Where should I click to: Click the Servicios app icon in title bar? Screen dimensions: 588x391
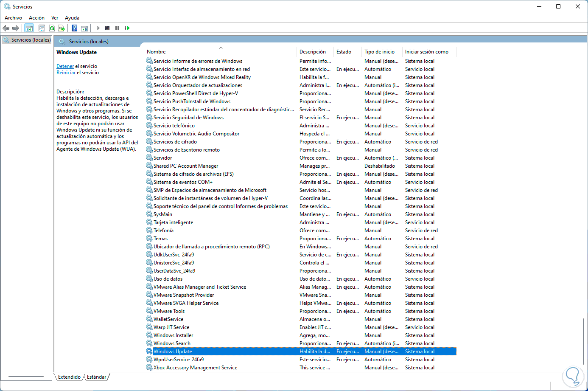point(7,6)
